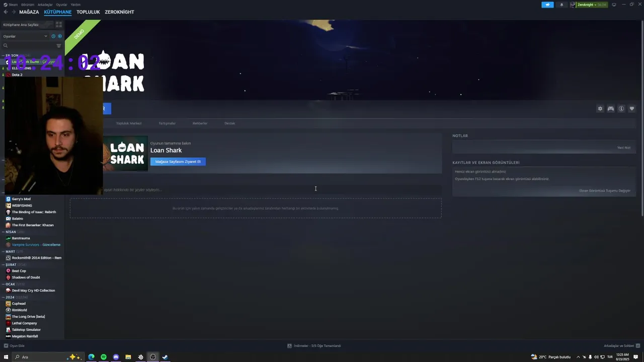Select Dota 2 in the library

pos(17,74)
